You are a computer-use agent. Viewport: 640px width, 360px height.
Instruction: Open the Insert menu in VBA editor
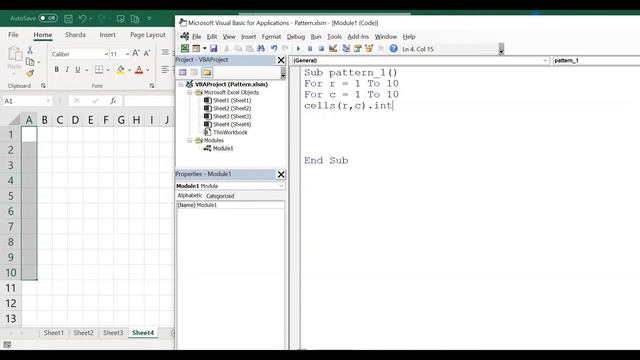pyautogui.click(x=248, y=37)
